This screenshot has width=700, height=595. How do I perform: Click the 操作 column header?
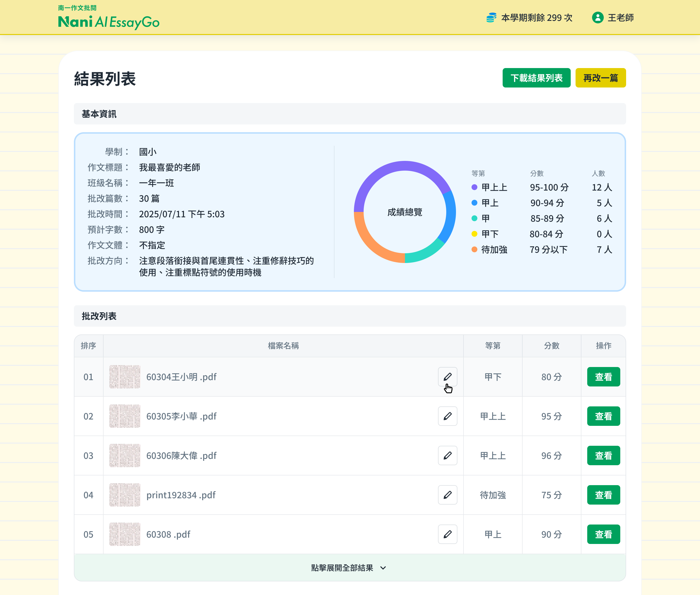click(604, 346)
